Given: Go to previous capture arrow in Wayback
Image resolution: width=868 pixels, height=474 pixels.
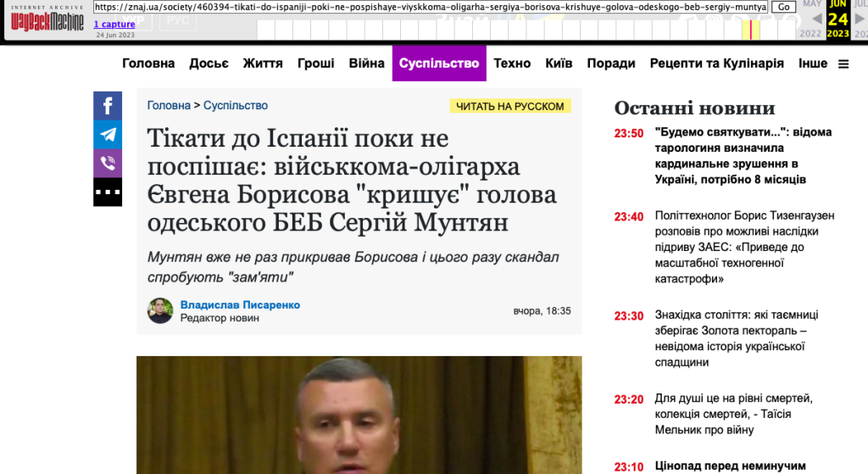Looking at the screenshot, I should [816, 20].
